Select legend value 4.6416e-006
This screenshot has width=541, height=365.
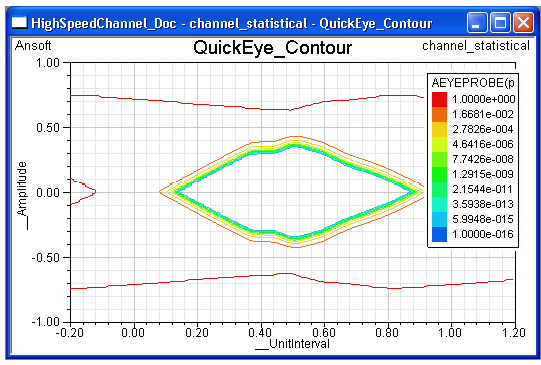(483, 144)
